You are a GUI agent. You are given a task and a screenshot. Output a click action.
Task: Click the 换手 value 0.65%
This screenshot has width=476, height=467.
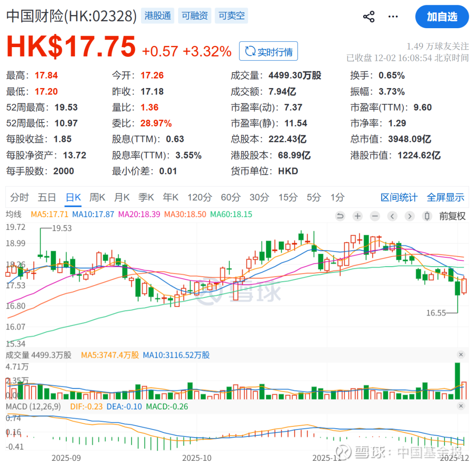tap(392, 75)
